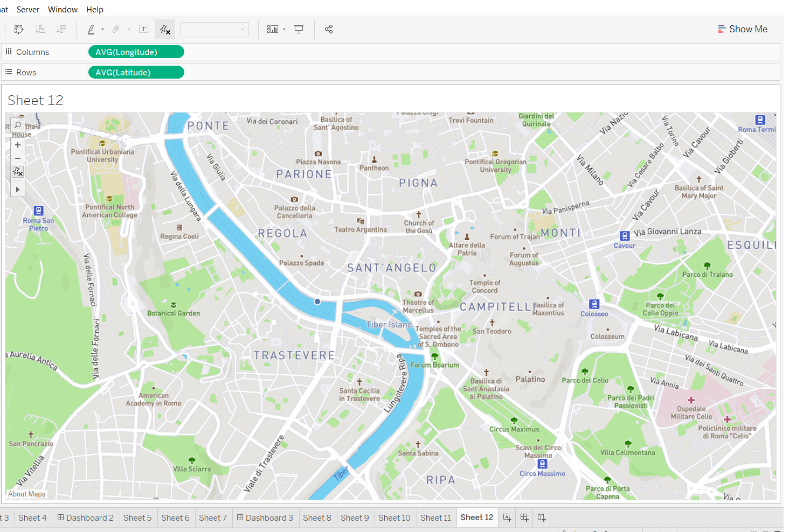This screenshot has height=532, width=803.
Task: Click the Sort Ascending icon
Action: 40,29
